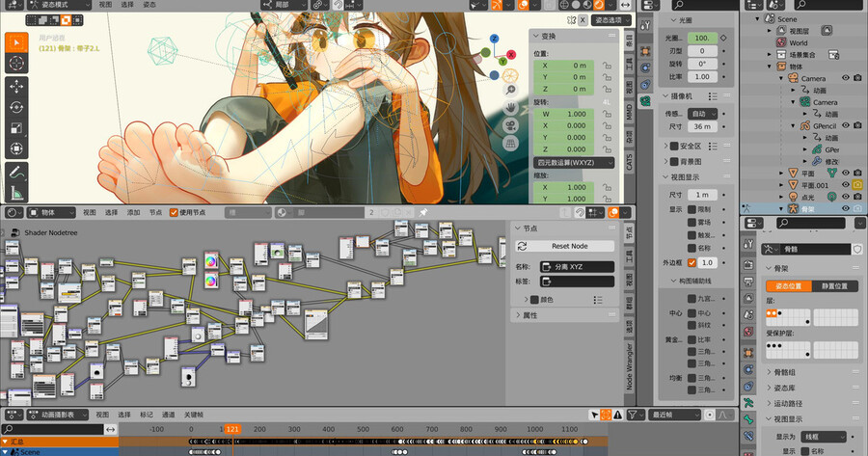Hide 平面.001 object in outliner
The height and width of the screenshot is (456, 868).
(x=845, y=185)
